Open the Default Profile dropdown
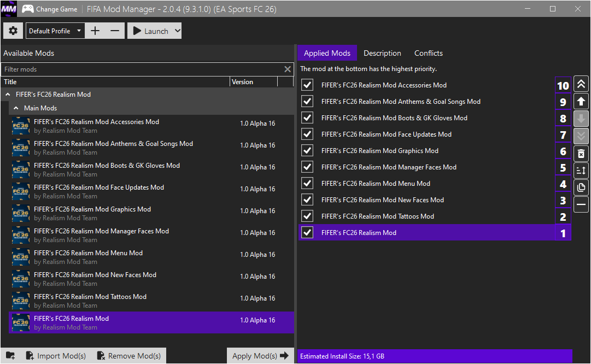Screen dimensions: 591x364 point(56,31)
